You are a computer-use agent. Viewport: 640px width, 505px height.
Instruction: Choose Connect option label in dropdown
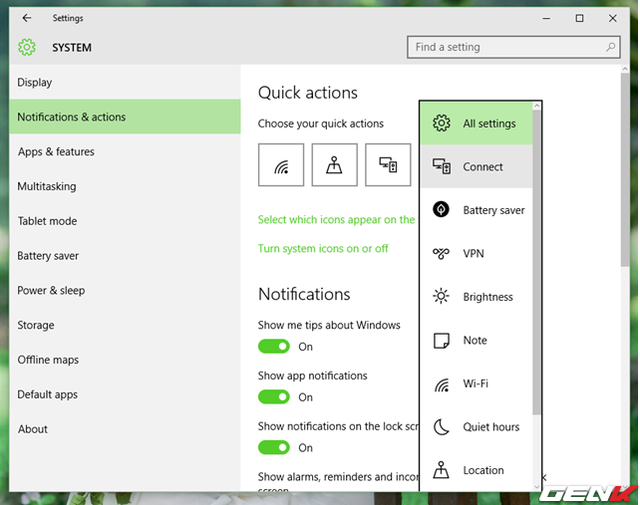pos(483,167)
